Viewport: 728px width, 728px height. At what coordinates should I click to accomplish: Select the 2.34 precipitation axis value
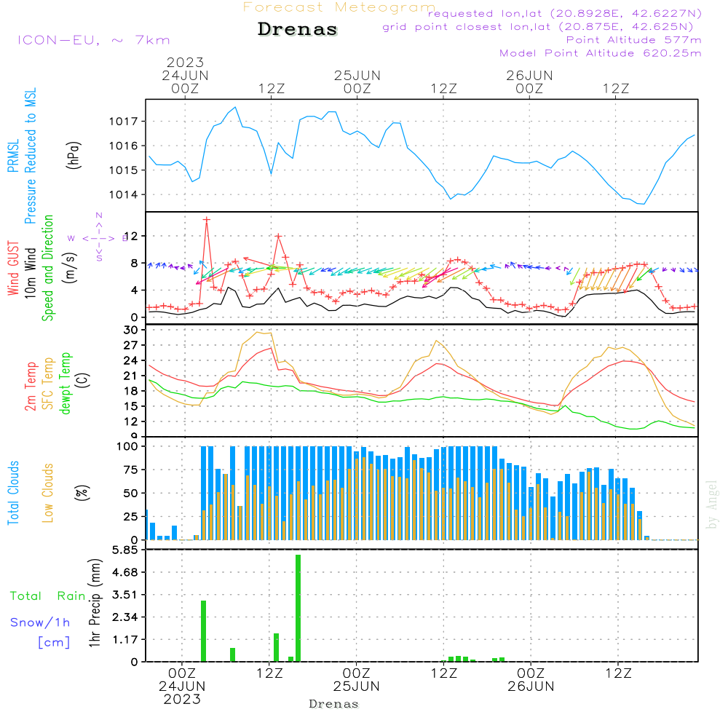(125, 617)
